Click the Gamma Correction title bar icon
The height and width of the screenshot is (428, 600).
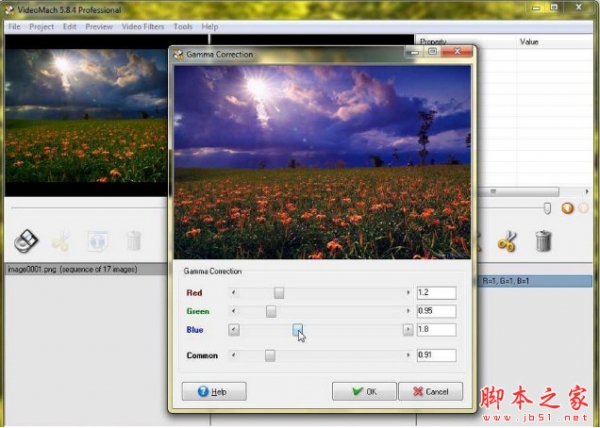(178, 54)
